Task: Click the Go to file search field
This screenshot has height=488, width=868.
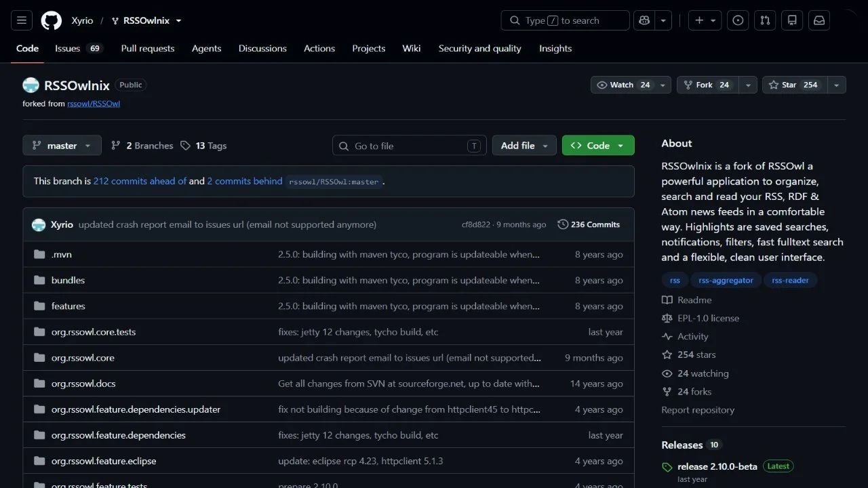Action: pos(410,146)
